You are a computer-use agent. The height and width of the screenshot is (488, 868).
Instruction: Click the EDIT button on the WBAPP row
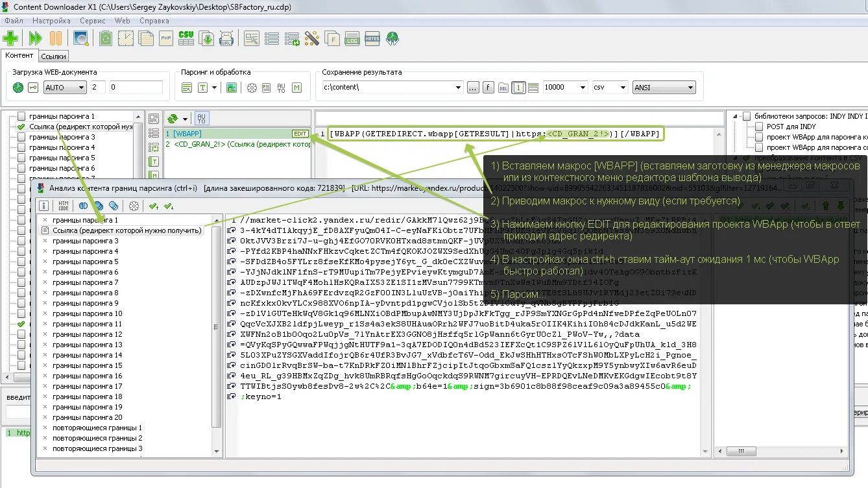click(300, 134)
